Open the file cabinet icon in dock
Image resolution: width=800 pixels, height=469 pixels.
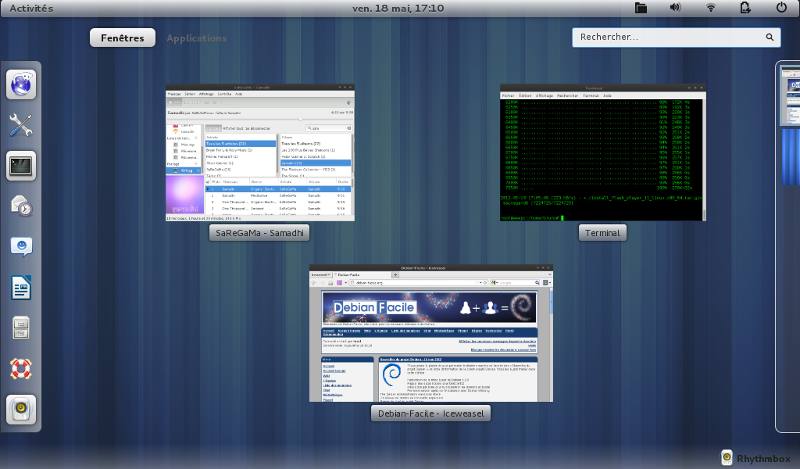pos(21,328)
